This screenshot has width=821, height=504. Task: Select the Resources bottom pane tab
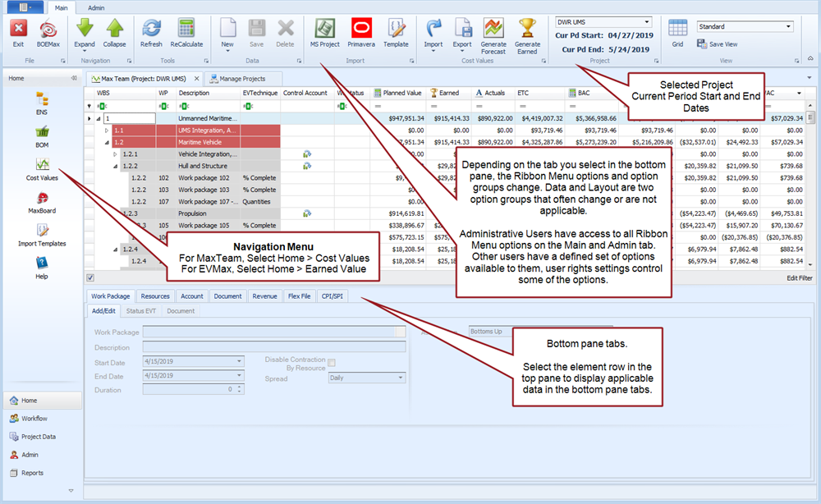[x=155, y=296]
